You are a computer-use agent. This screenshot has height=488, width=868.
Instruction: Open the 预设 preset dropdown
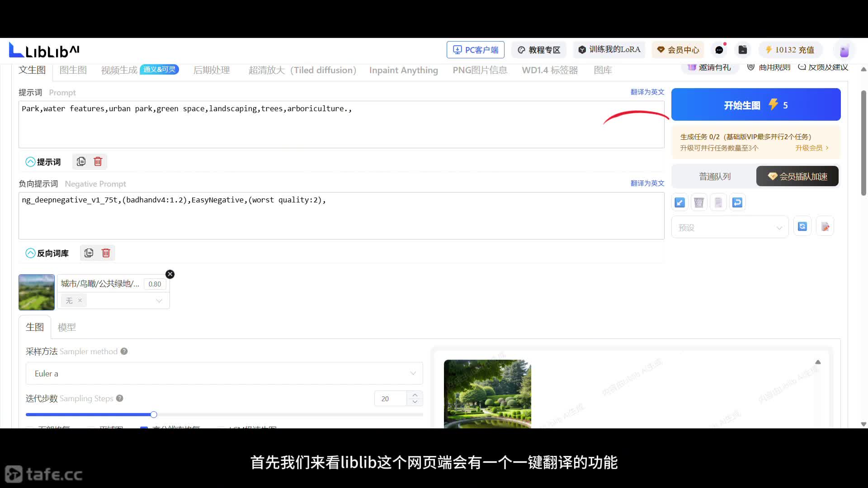(730, 227)
